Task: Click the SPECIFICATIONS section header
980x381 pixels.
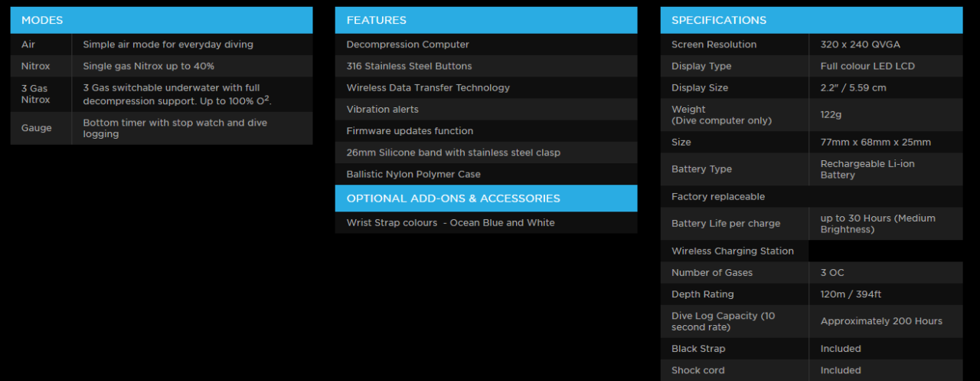Action: (x=718, y=20)
